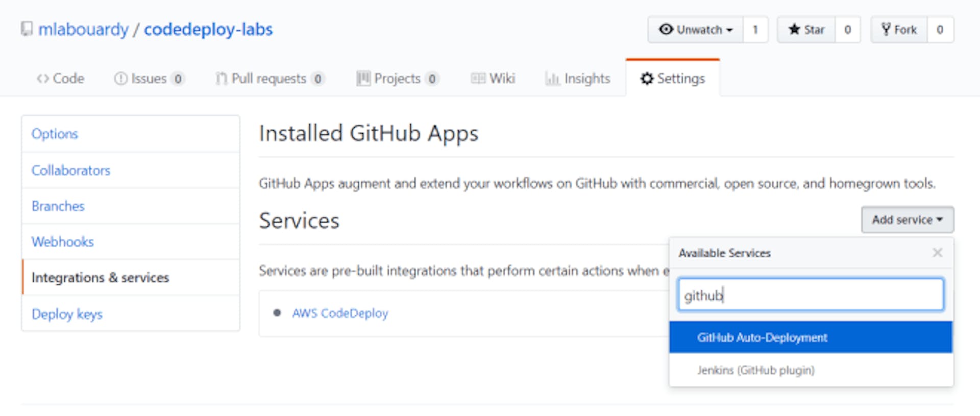Select the Settings tab

pos(673,78)
